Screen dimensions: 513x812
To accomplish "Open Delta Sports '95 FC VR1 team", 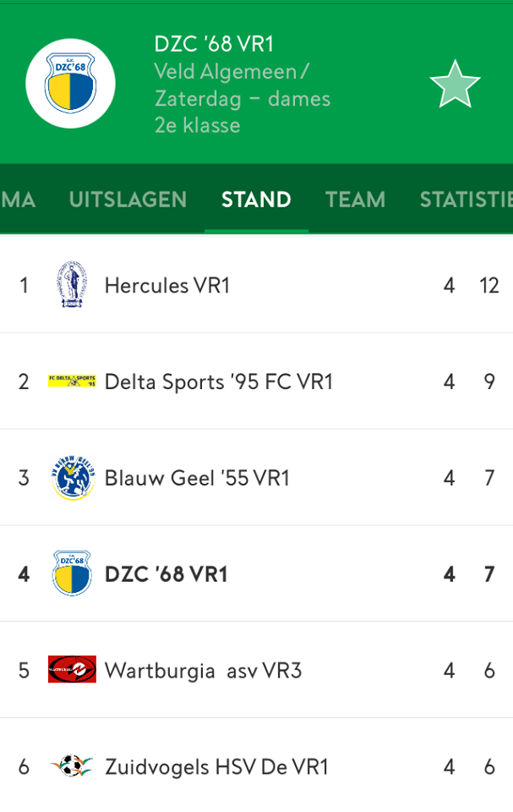I will pos(218,381).
